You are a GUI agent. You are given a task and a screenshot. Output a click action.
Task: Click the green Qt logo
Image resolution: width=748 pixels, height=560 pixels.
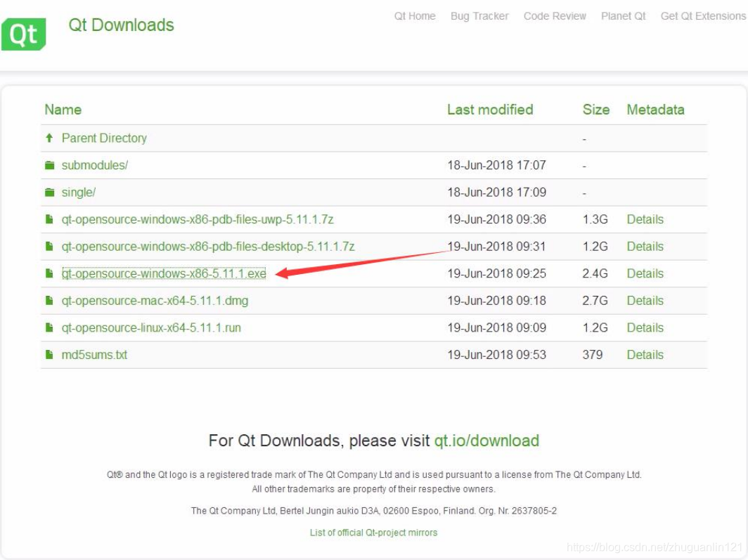23,34
